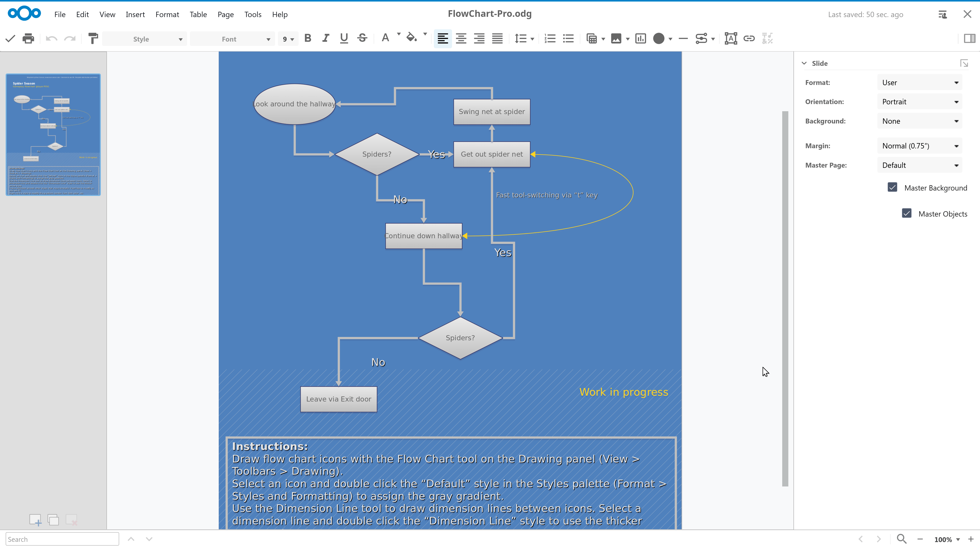
Task: Apply numbered list formatting
Action: pos(550,39)
